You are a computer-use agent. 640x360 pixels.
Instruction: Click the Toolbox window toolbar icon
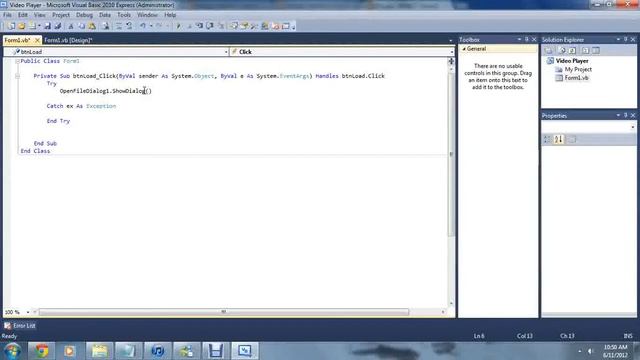coord(254,26)
